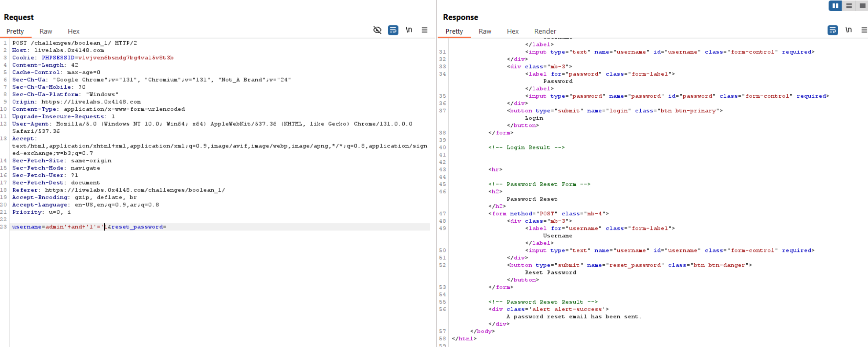Click the Content-Length: 42 header
Viewport: 868px width, 347px height.
[45, 65]
